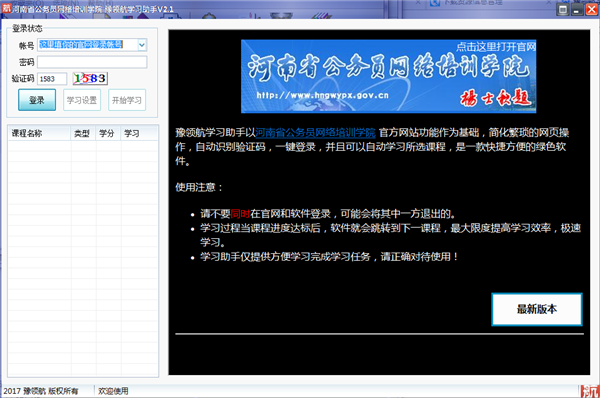Click the 登录 login button
Image resolution: width=600 pixels, height=398 pixels.
[37, 100]
